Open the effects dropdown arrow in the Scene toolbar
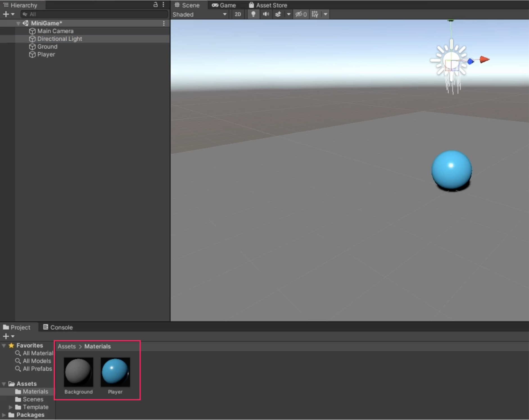Image resolution: width=529 pixels, height=420 pixels. point(288,14)
